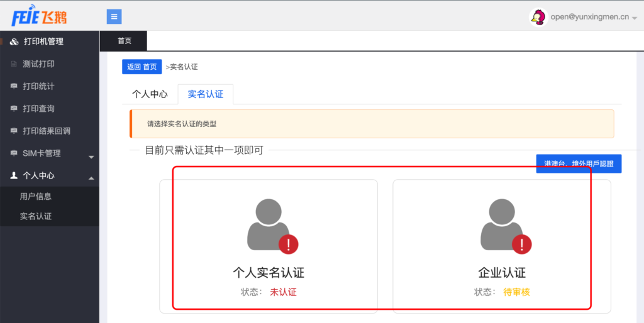
Task: Click the 打印查询 sidebar icon
Action: pyautogui.click(x=14, y=109)
